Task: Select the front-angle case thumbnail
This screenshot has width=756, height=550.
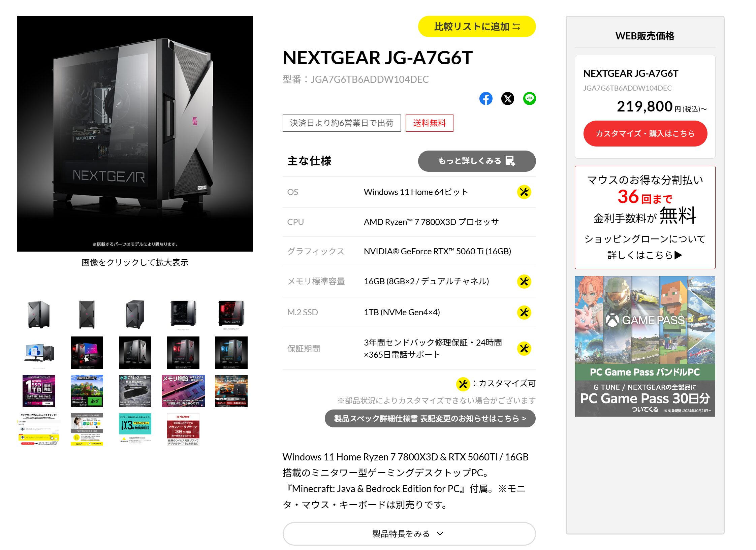Action: (39, 314)
